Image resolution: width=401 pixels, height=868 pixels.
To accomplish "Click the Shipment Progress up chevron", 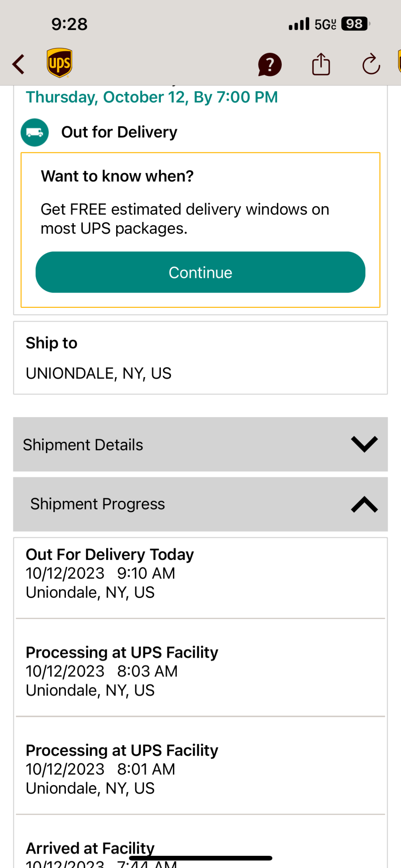I will [x=364, y=504].
